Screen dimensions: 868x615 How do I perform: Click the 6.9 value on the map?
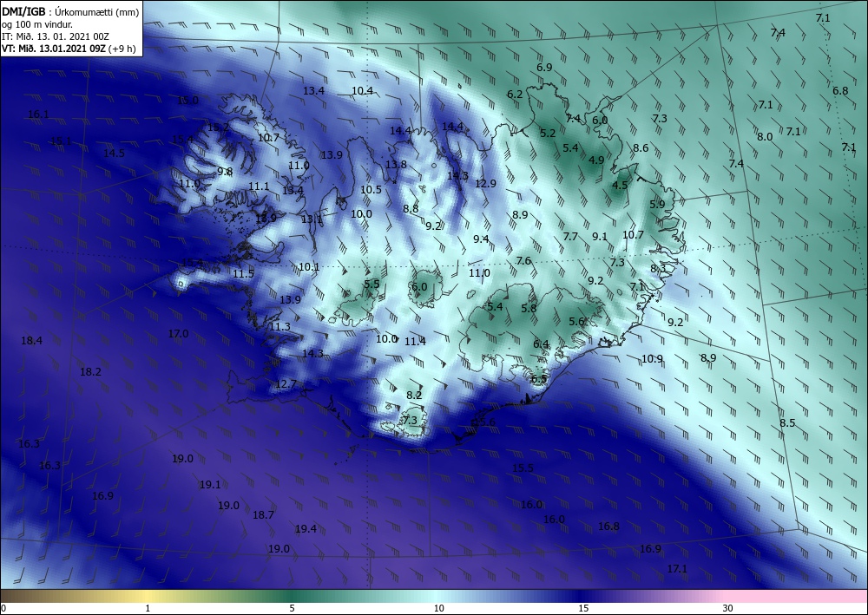coord(544,68)
